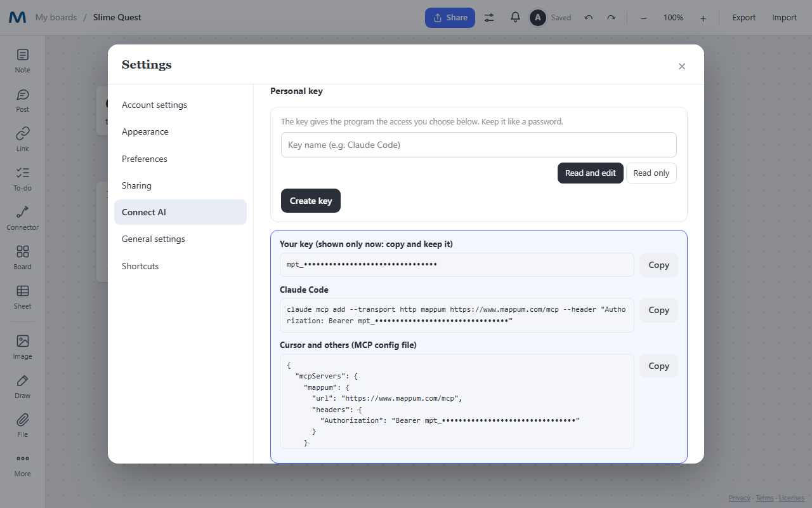
Task: Select the Connect AI section
Action: click(180, 212)
